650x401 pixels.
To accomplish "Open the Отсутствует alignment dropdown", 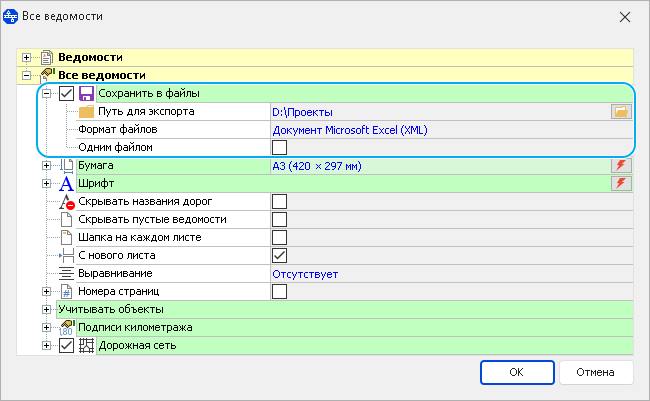I will [452, 274].
